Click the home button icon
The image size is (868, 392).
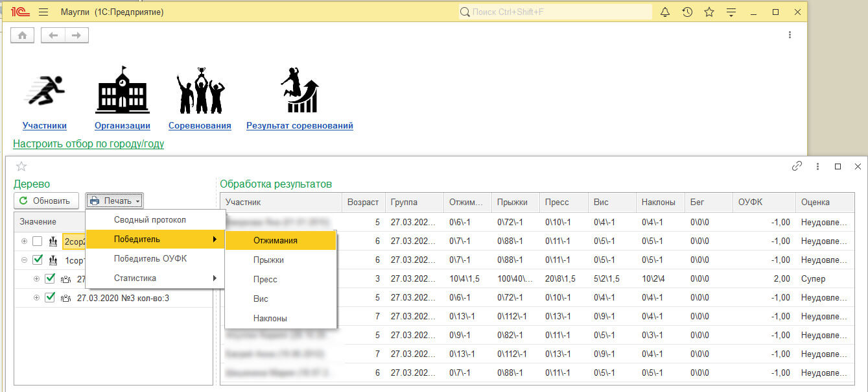[x=23, y=36]
